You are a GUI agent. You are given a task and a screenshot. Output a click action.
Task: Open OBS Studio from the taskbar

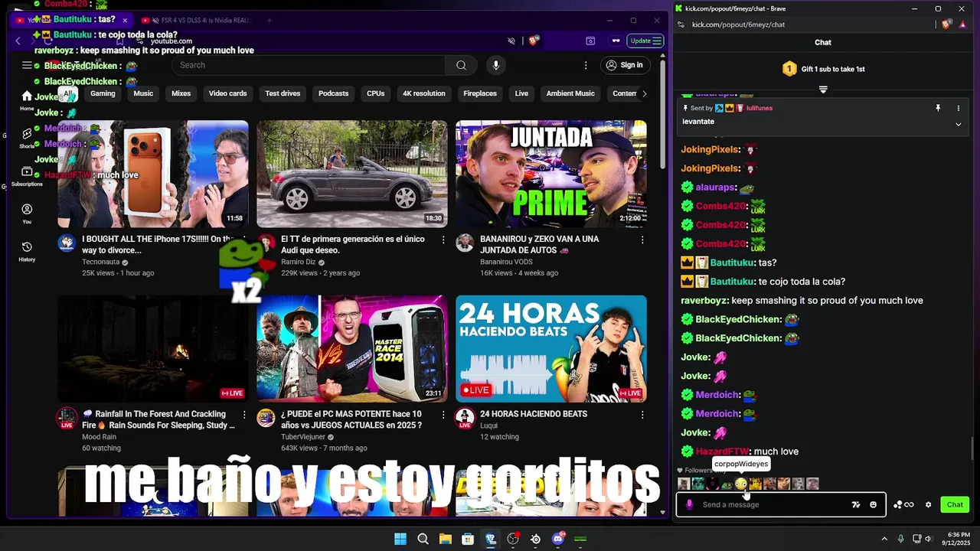click(x=513, y=539)
